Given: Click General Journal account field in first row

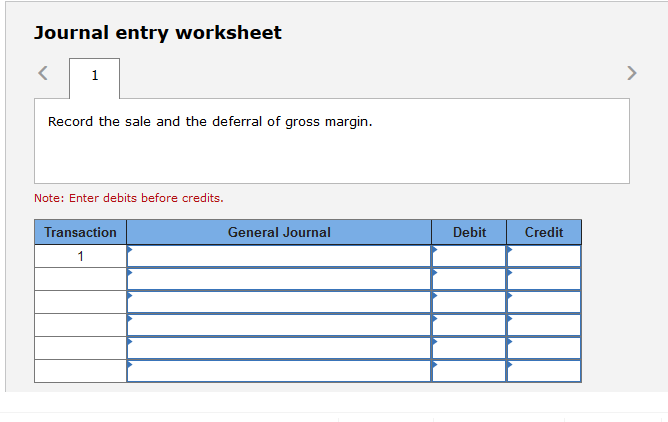Looking at the screenshot, I should (x=279, y=256).
